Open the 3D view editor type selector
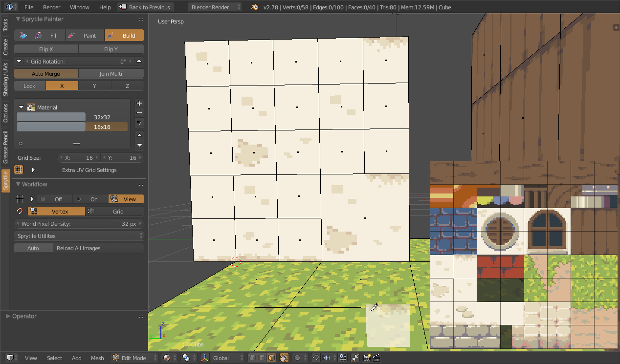This screenshot has width=620, height=364. pyautogui.click(x=12, y=358)
